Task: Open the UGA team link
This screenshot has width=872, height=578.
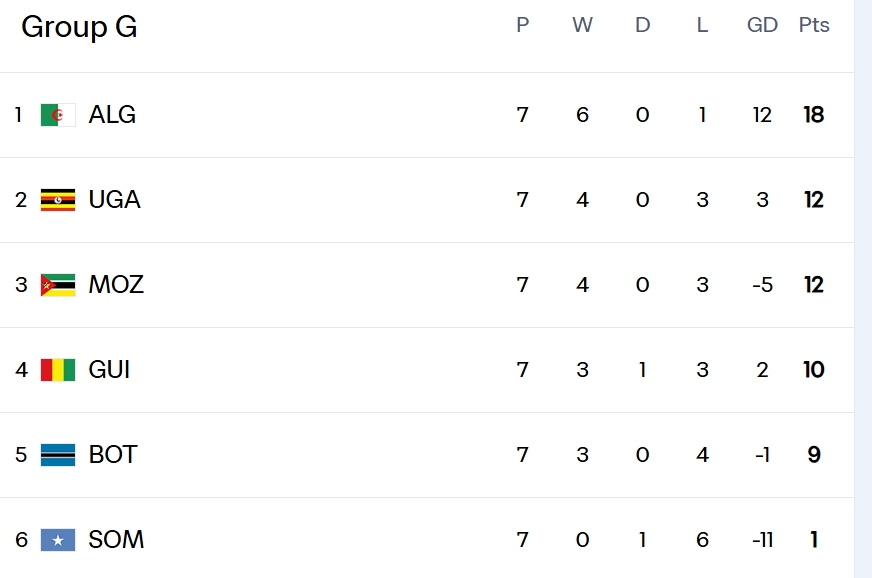Action: 114,200
